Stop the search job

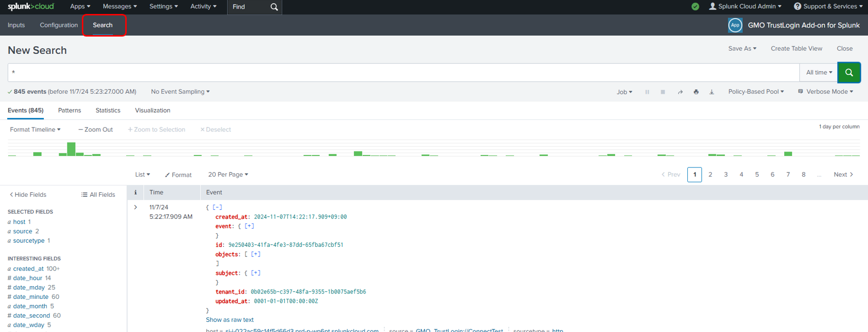coord(663,92)
